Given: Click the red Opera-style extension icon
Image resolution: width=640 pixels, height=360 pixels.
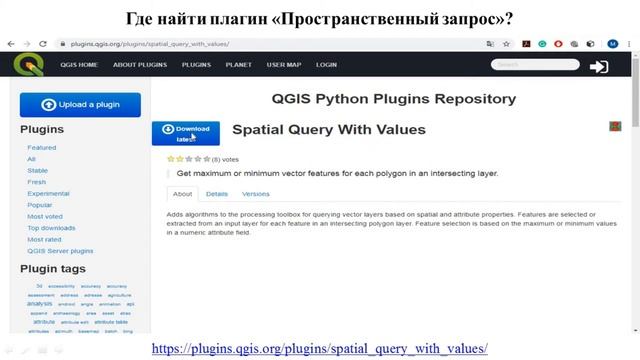Looking at the screenshot, I should 558,44.
